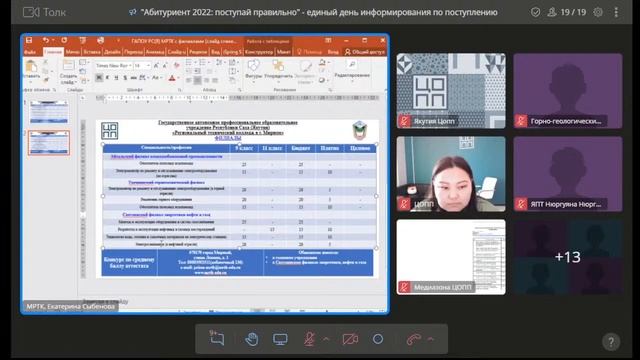Toggle italic formatting К
The image size is (640, 360).
(107, 78)
